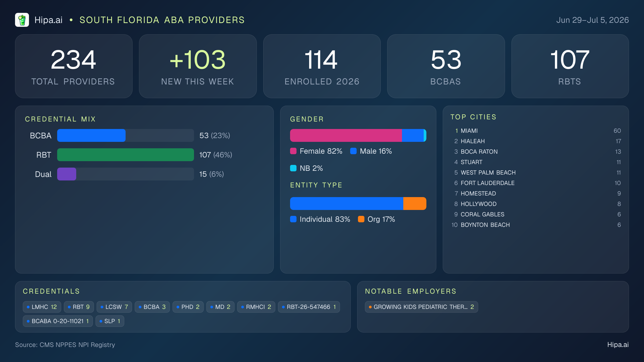Click the Top Cities section heading

click(x=473, y=117)
